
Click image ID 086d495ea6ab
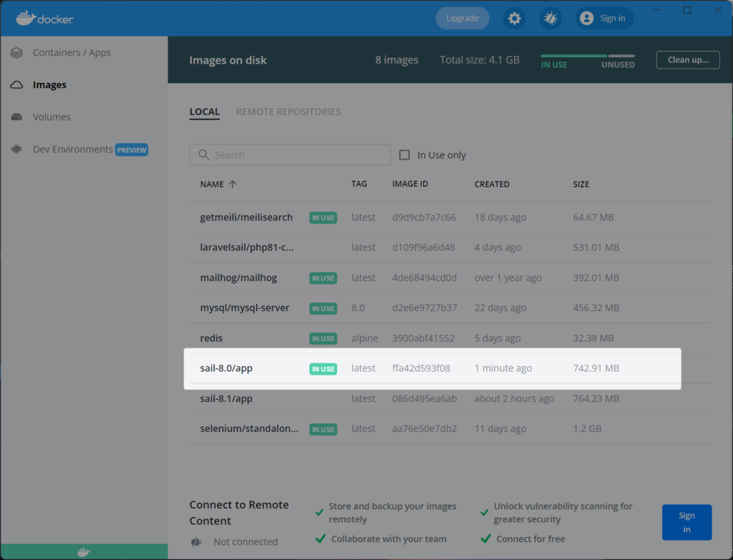(424, 398)
